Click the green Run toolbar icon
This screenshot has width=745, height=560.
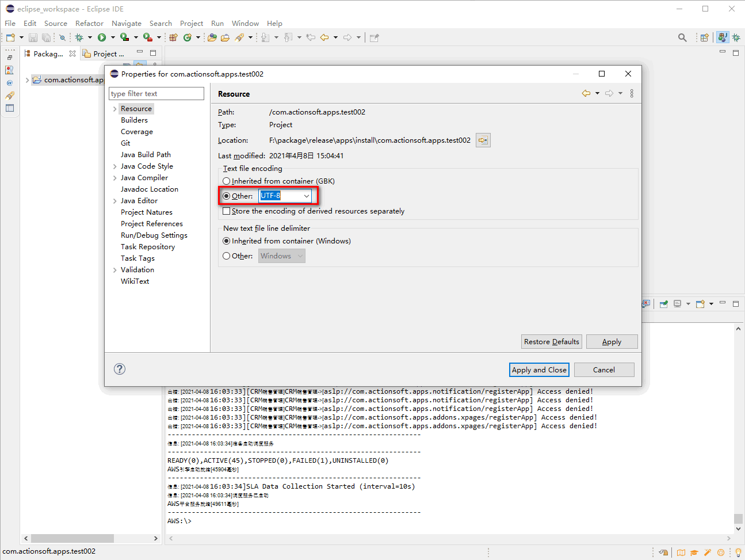pyautogui.click(x=102, y=37)
